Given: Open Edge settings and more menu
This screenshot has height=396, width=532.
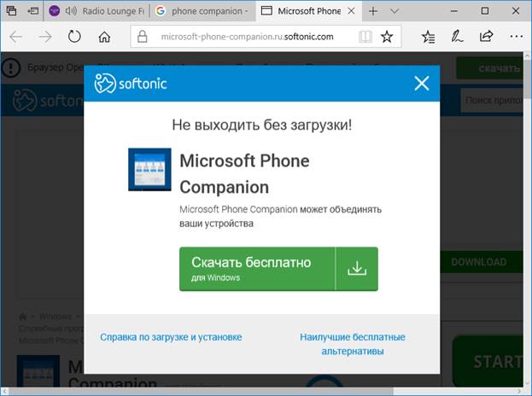Looking at the screenshot, I should [516, 37].
